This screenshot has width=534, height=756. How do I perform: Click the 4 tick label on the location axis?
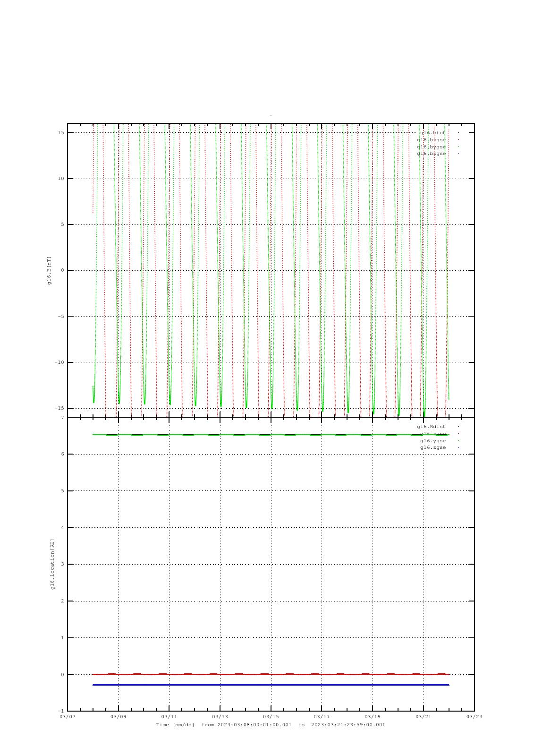coord(62,528)
